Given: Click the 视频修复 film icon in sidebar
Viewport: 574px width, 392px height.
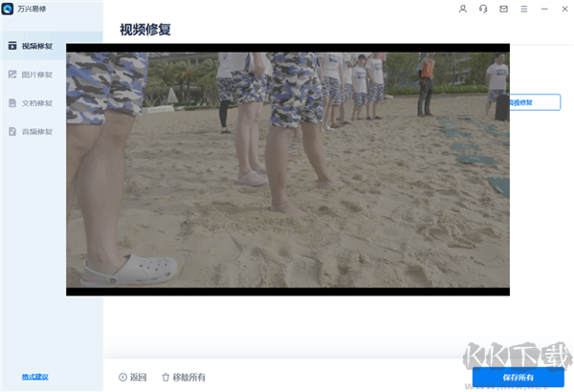Looking at the screenshot, I should (12, 46).
